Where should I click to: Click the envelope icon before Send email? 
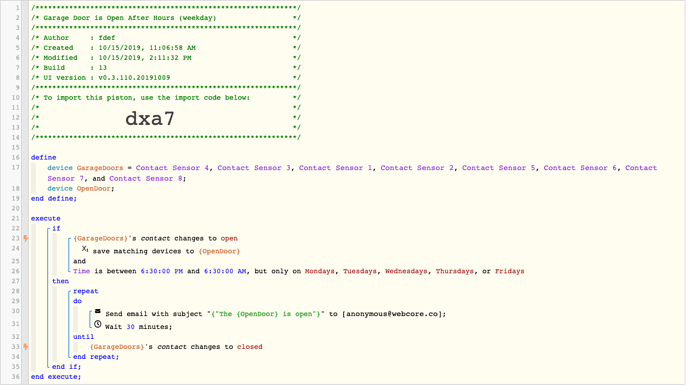(98, 311)
